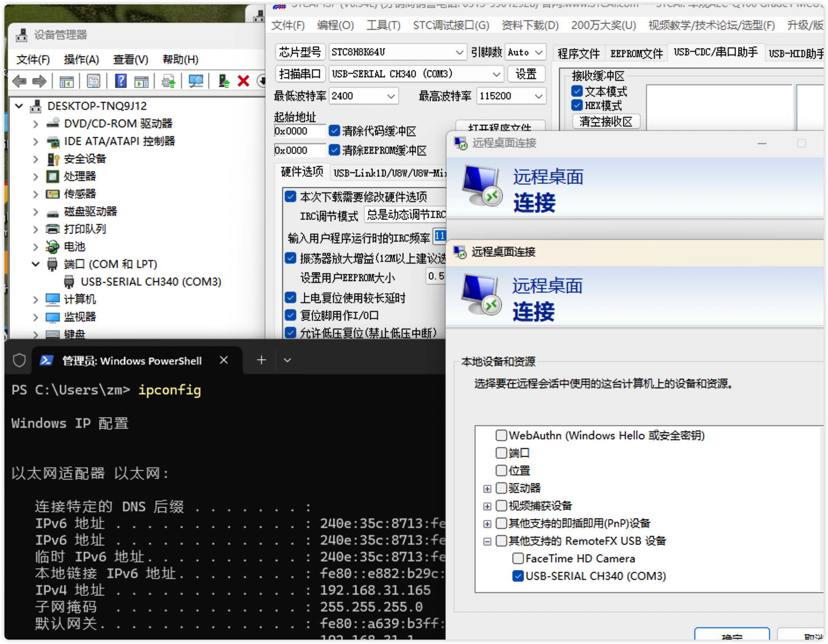Screen dimensions: 828x644
Task: Toggle 文本模式 checkbox in receive buffer
Action: (x=577, y=91)
